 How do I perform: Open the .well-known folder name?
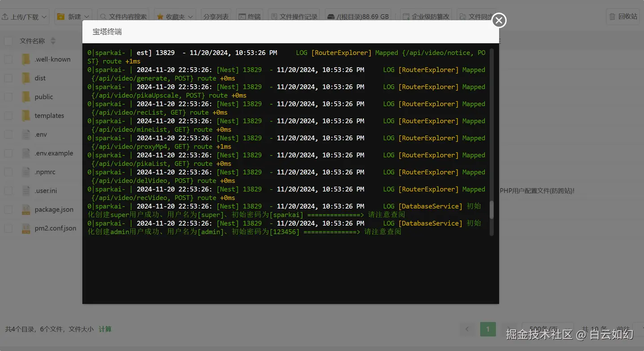(x=52, y=59)
